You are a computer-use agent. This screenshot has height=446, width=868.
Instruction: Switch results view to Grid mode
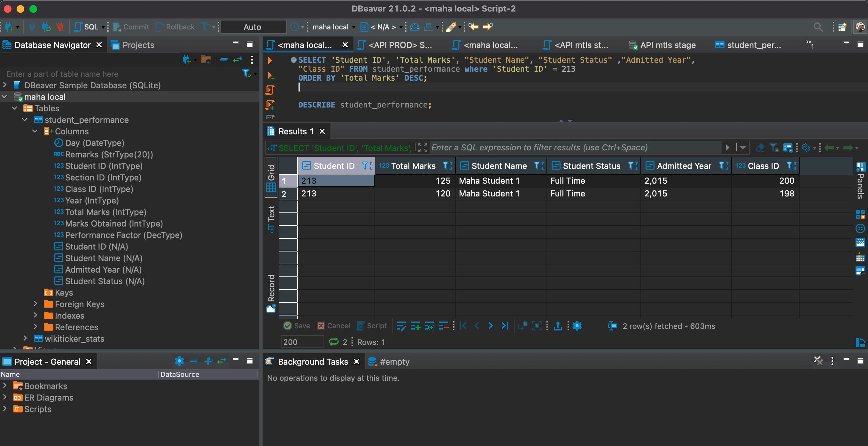click(x=271, y=178)
